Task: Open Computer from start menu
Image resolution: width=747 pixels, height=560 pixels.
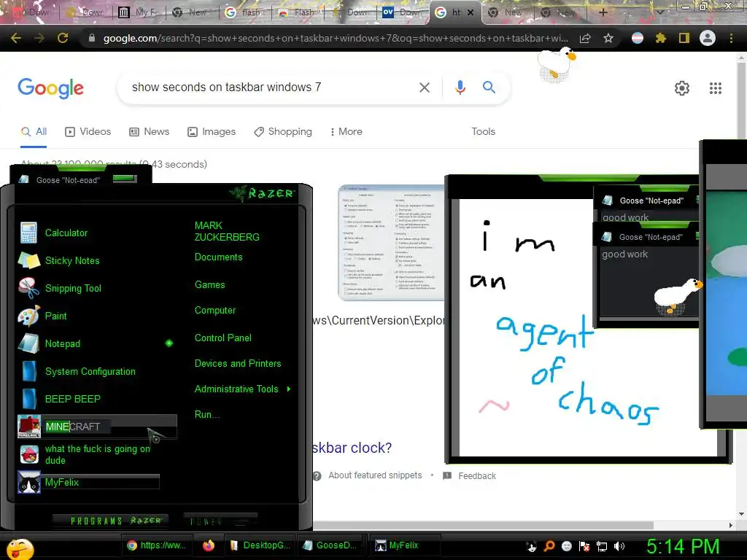Action: coord(215,311)
